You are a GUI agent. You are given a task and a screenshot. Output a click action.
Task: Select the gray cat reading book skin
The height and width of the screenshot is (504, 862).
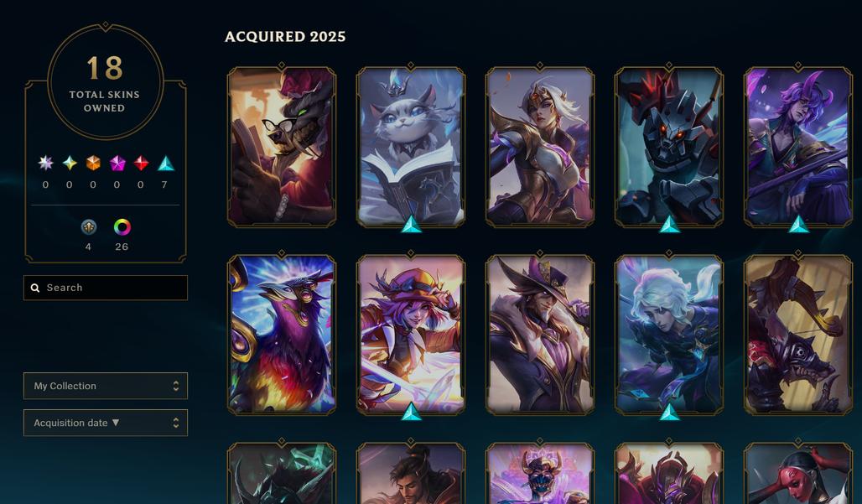[411, 147]
